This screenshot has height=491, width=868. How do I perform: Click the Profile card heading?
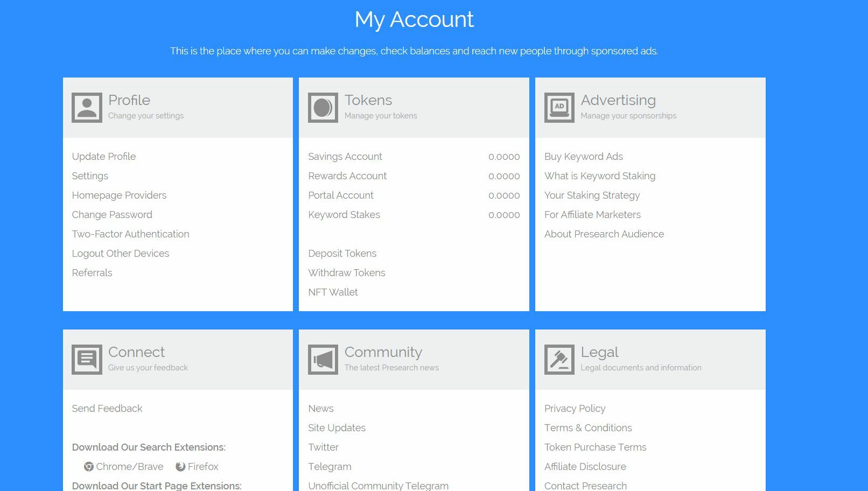coord(129,100)
